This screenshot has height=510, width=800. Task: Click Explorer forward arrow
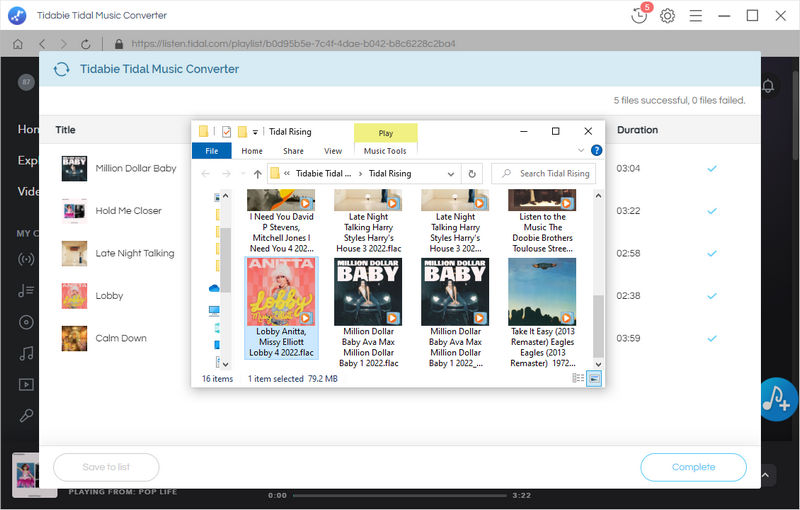pos(226,174)
